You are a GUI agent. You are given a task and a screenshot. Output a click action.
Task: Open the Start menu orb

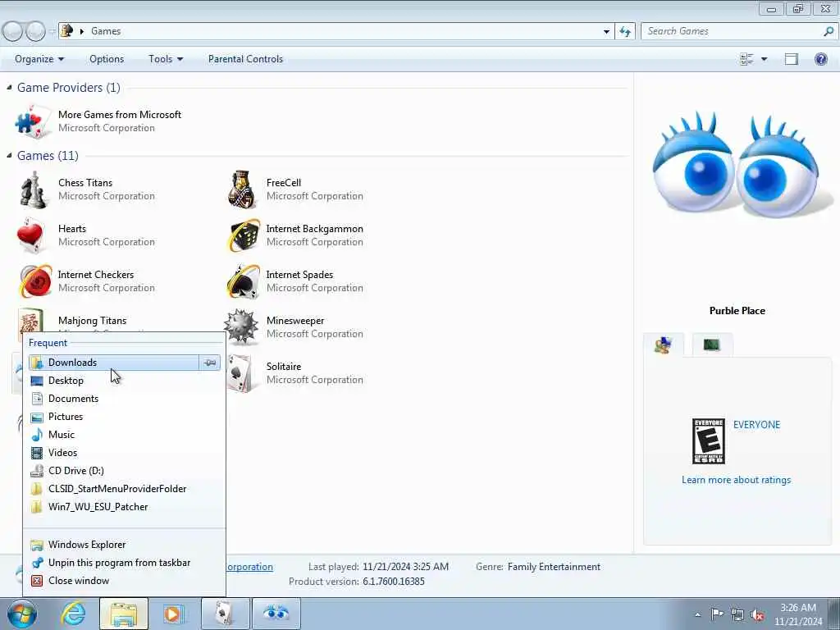tap(22, 614)
